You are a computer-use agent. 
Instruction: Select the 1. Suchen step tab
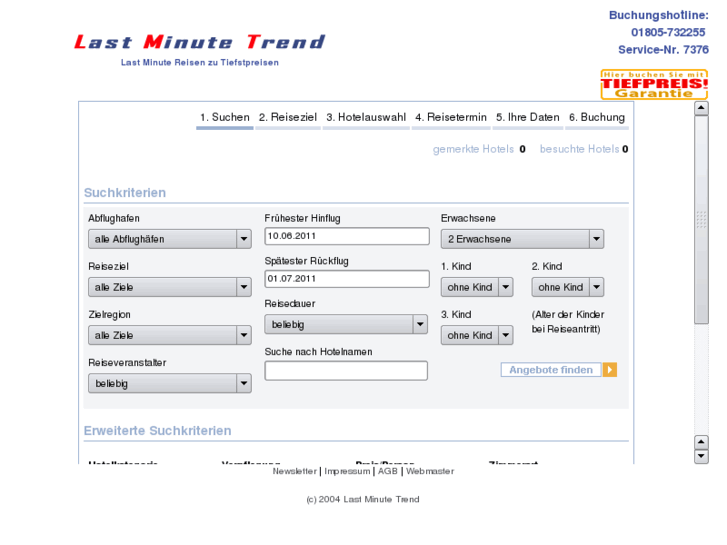(x=225, y=117)
